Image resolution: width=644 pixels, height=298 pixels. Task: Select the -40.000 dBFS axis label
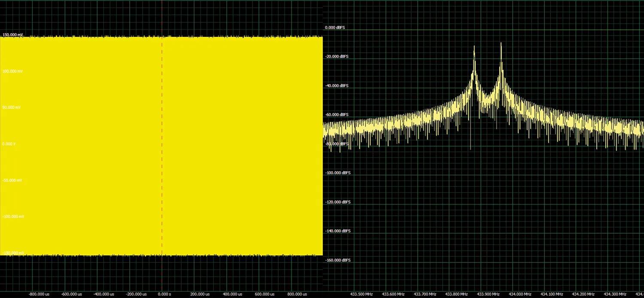tap(337, 86)
